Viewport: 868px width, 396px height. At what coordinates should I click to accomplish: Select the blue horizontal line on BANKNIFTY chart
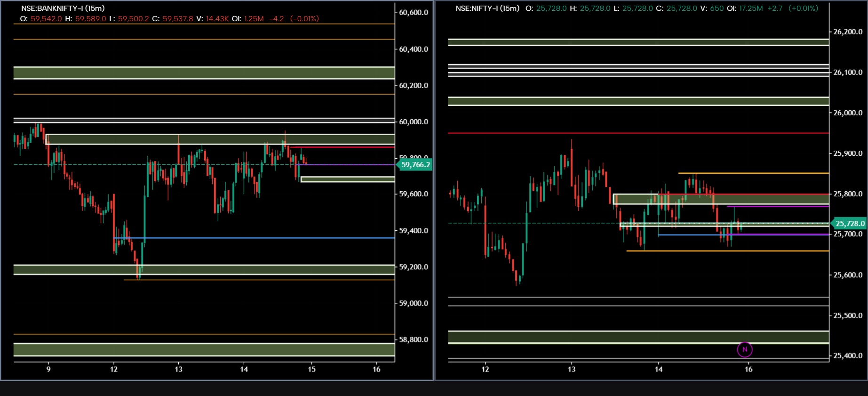(x=254, y=238)
